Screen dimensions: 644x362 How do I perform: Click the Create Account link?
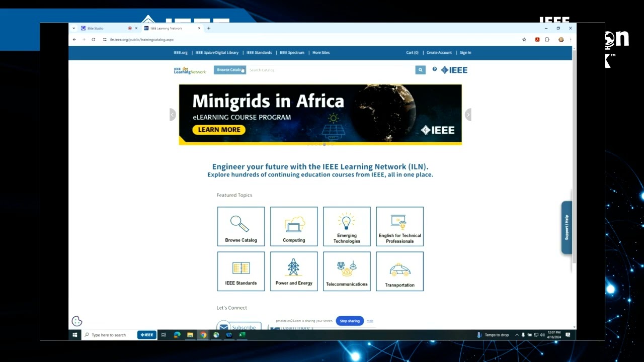(439, 52)
